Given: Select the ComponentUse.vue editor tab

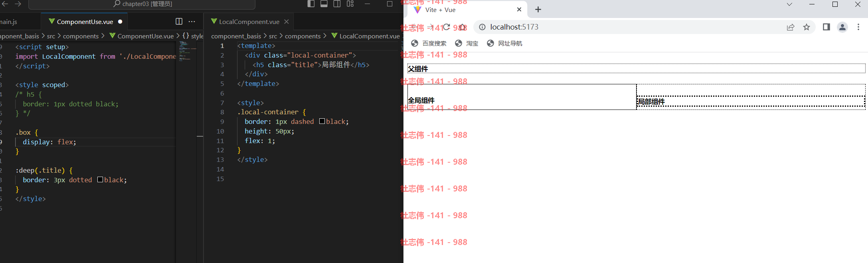Looking at the screenshot, I should click(x=85, y=22).
